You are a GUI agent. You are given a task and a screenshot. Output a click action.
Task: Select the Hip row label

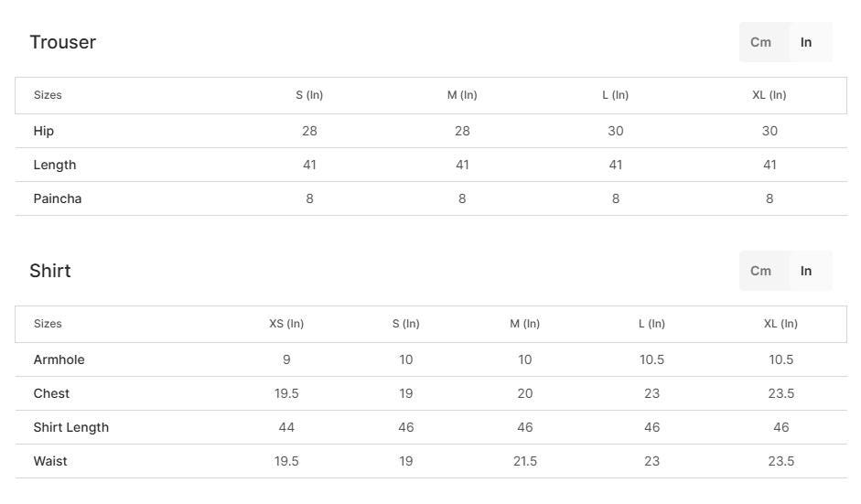[x=44, y=131]
